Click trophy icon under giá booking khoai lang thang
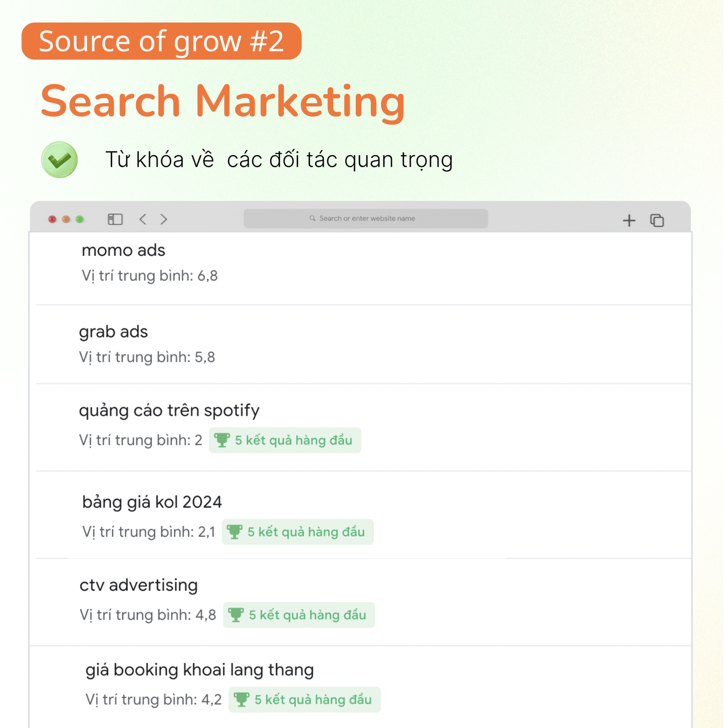Screen dimensions: 724x728 point(241,700)
